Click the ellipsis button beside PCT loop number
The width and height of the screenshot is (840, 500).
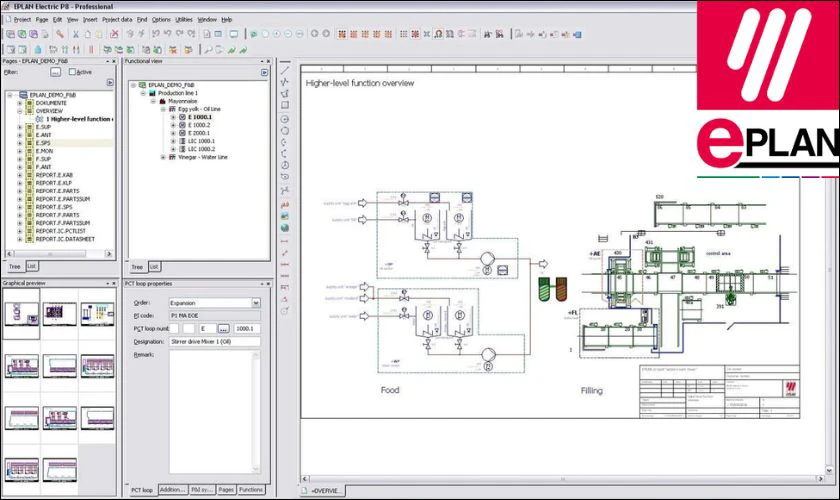pos(223,329)
